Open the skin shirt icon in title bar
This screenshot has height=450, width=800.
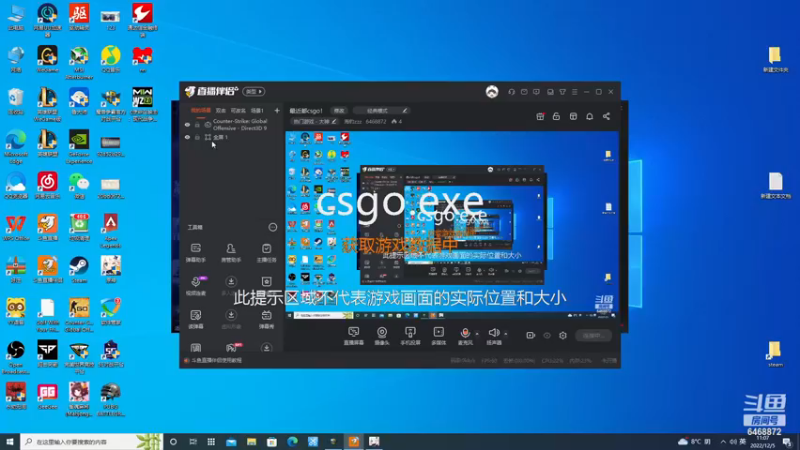pos(562,92)
